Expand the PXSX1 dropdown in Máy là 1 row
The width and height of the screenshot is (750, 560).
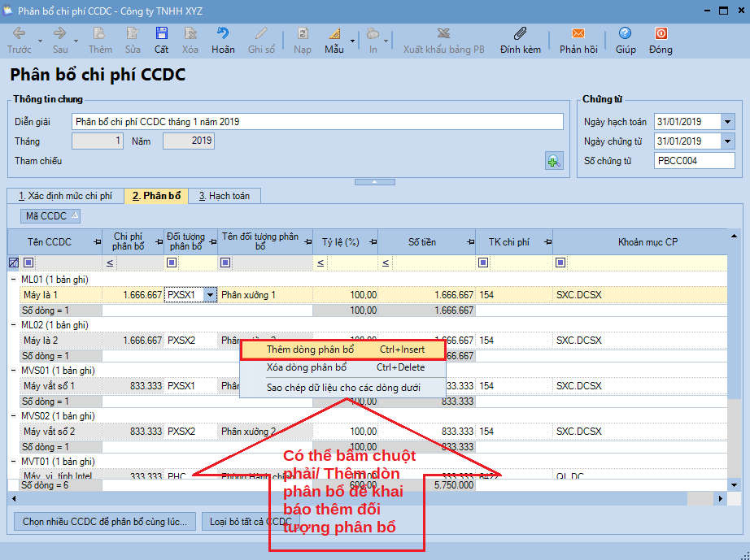pos(211,295)
